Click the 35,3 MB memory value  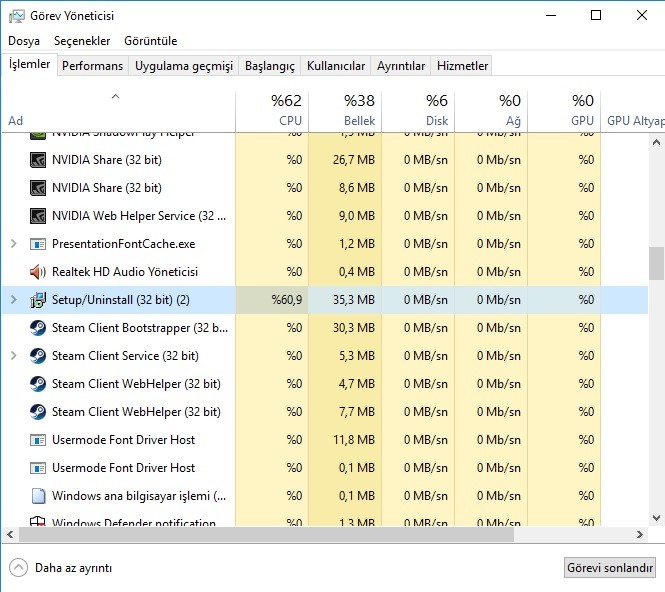coord(354,300)
